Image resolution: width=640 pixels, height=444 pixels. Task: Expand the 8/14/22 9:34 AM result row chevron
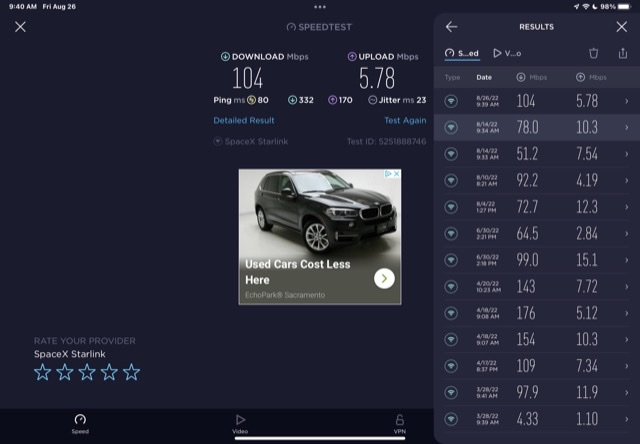tap(627, 127)
